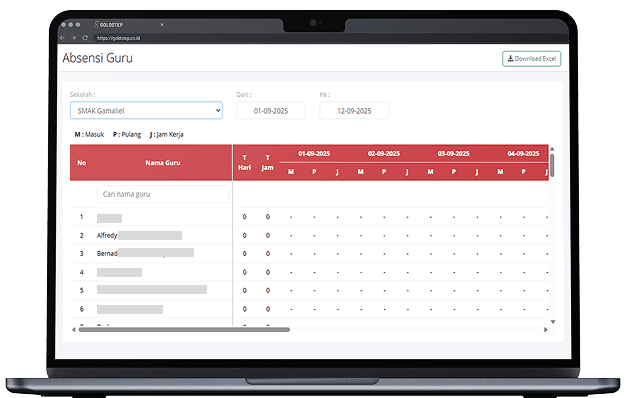Go forward with the browser forward arrow
Viewport: 627px width, 398px height.
[x=74, y=38]
